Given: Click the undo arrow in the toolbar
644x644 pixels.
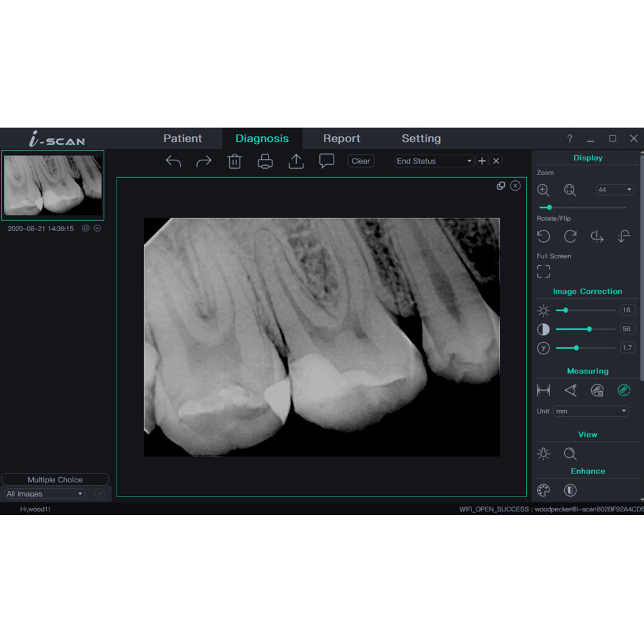Looking at the screenshot, I should pyautogui.click(x=173, y=162).
